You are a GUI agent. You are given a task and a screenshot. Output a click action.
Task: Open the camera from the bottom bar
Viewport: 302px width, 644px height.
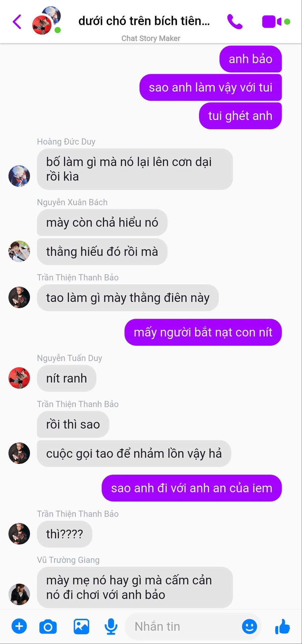[48, 627]
